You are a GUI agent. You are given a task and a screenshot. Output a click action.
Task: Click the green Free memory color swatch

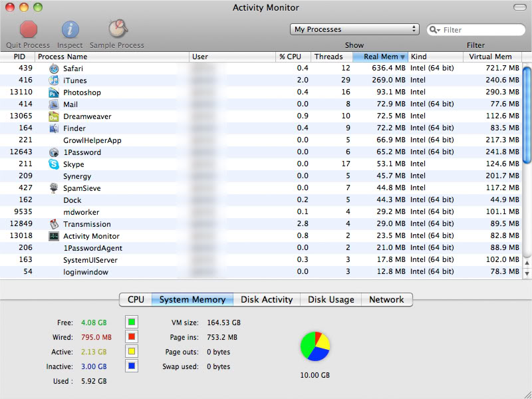(132, 322)
